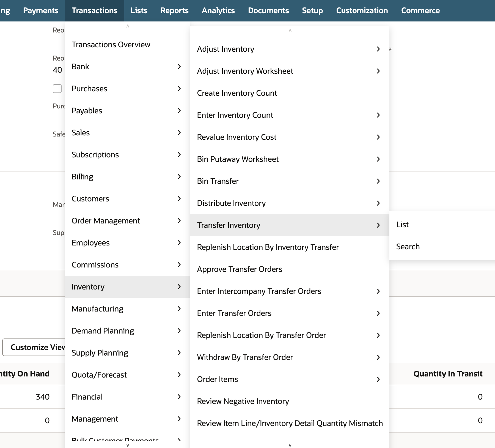
Task: Choose Search under Transfer Inventory
Action: click(x=442, y=247)
